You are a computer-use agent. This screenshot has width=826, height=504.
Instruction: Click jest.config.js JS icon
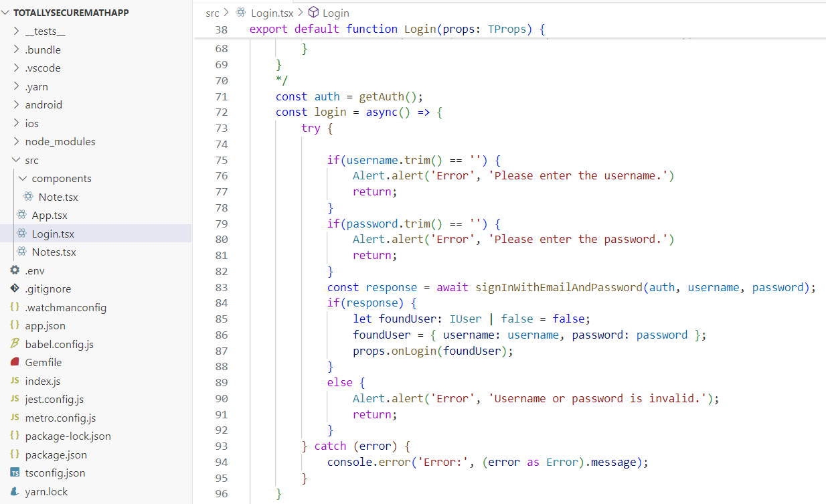pyautogui.click(x=15, y=400)
